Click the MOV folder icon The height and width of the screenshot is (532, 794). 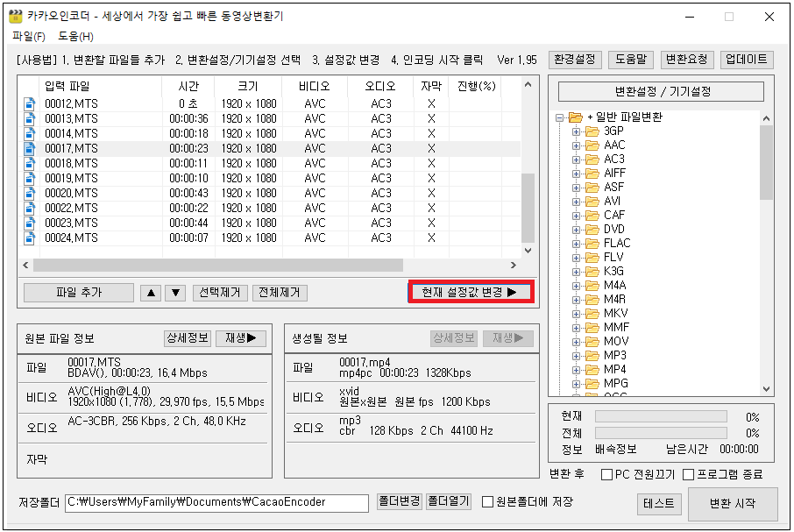coord(592,342)
